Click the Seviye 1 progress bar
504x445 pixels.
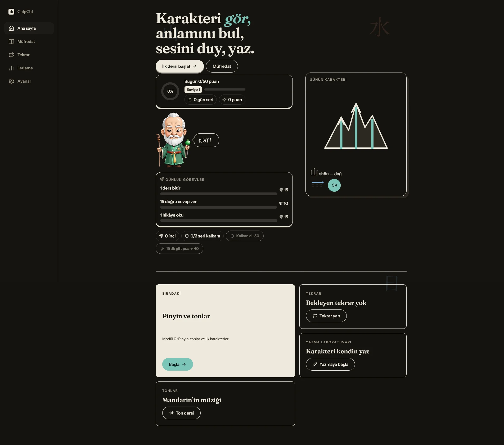tap(225, 89)
